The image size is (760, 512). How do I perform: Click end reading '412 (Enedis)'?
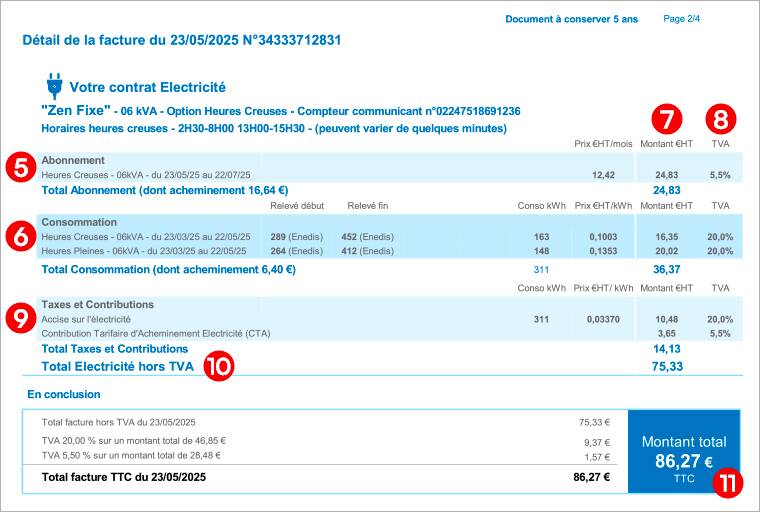[x=367, y=251]
